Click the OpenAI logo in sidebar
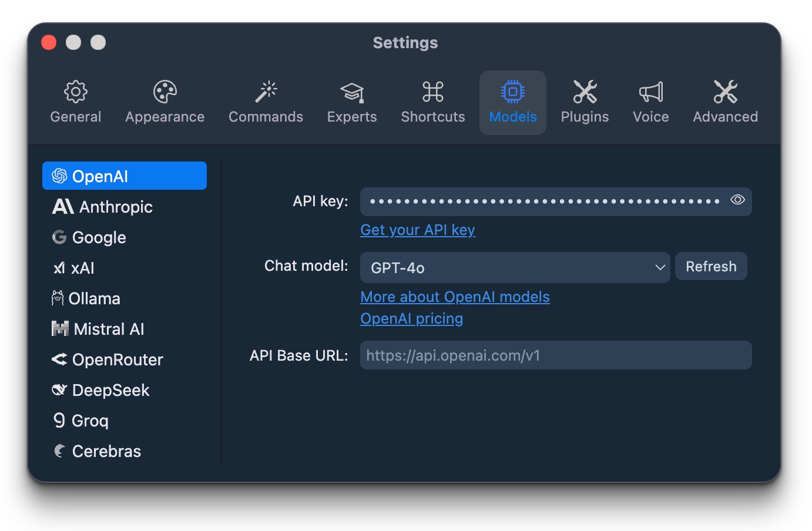Screen dimensions: 812x531 pyautogui.click(x=59, y=176)
